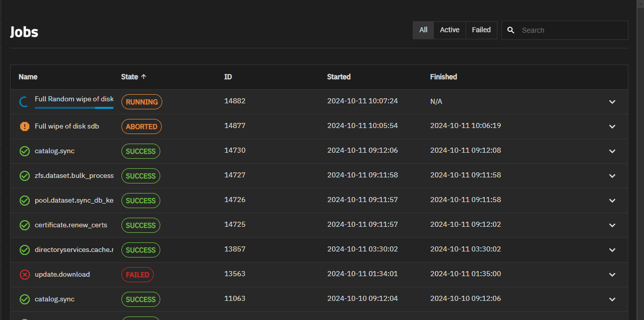Sort jobs by the ID column header
The image size is (644, 320).
point(228,77)
